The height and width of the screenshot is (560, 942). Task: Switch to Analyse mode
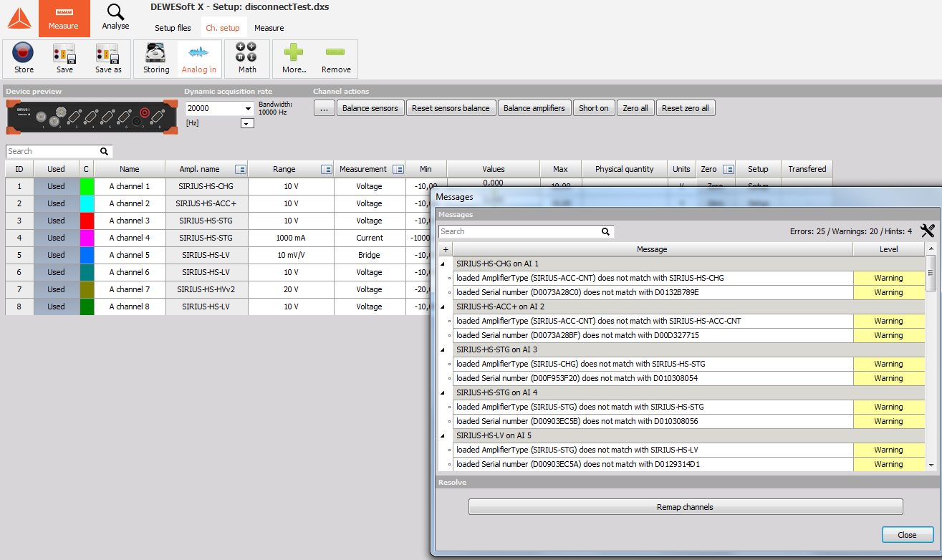coord(115,18)
